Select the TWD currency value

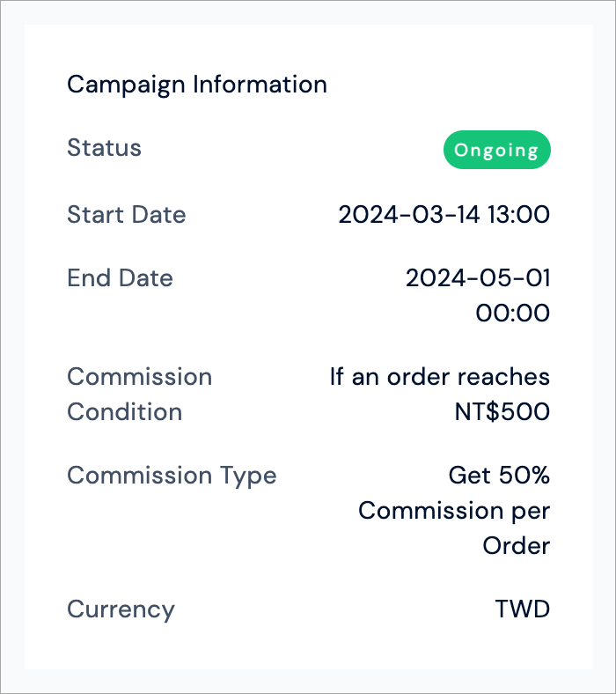click(523, 609)
